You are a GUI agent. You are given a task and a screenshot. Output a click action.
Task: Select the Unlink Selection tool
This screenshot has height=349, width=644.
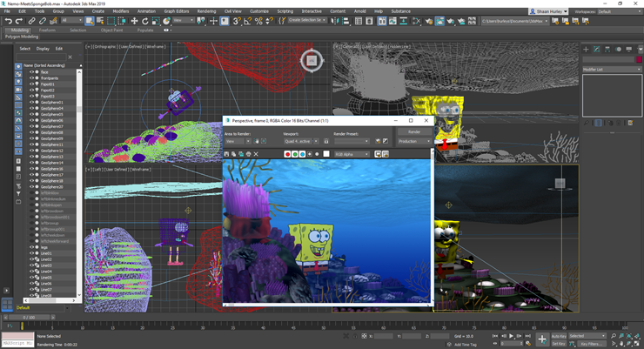coord(43,21)
